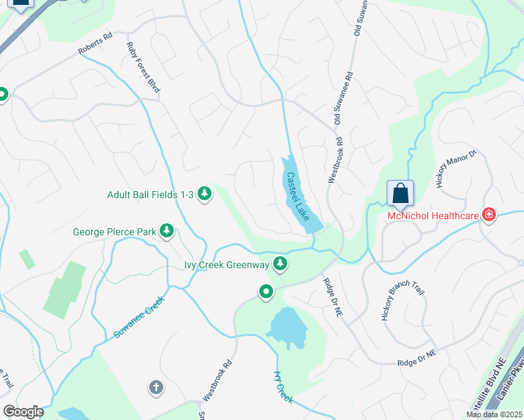Open the shopping bag marker near Hickory Manor Dr
Viewport: 524px width, 420px height.
click(400, 195)
